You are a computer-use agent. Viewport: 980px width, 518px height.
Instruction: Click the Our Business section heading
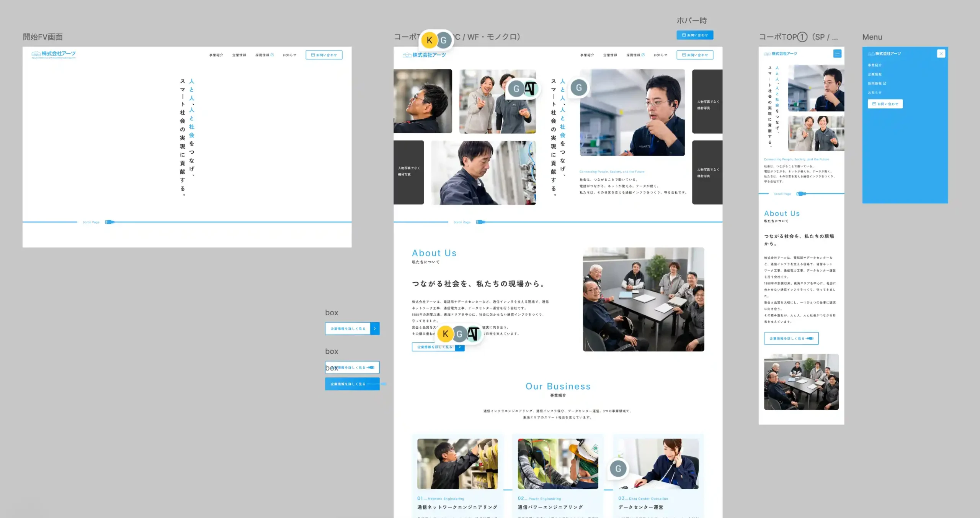point(558,386)
